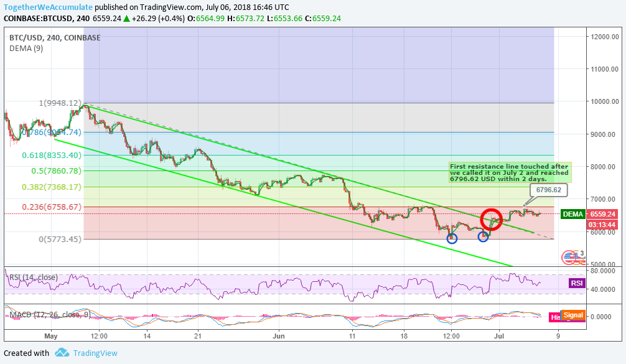Click the header high value H:6573.72
The image size is (626, 364).
coord(246,19)
